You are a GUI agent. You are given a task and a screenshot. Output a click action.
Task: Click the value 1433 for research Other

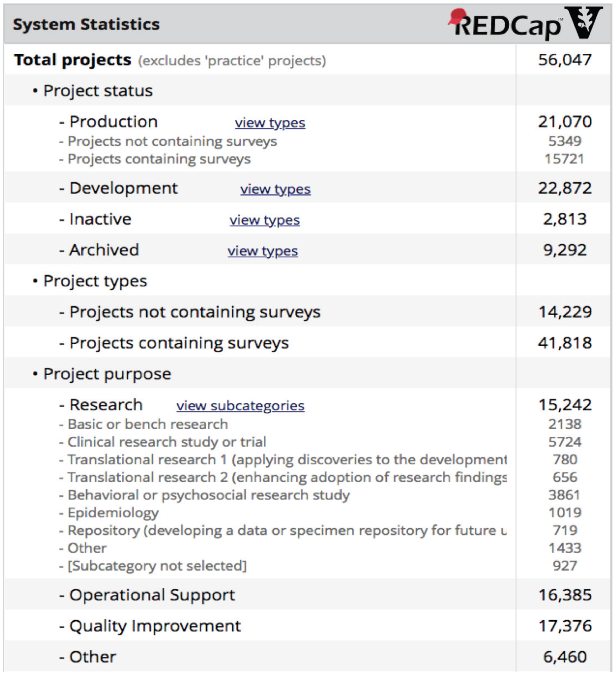pos(564,548)
